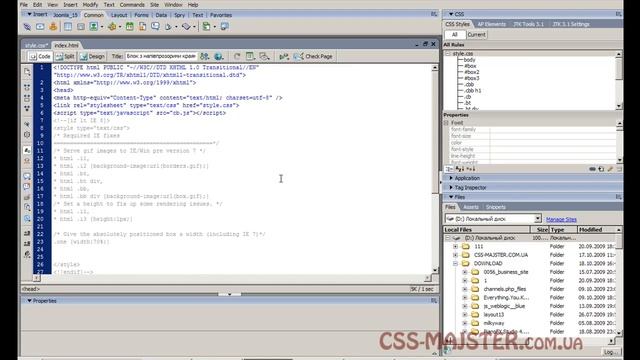This screenshot has width=640, height=360.
Task: Switch to the Layout insert tab
Action: coord(119,15)
